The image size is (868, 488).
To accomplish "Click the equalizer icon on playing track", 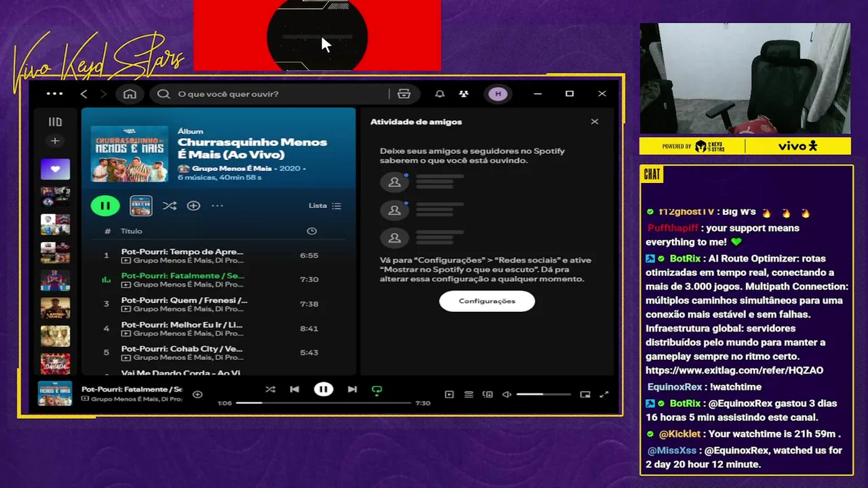I will [106, 279].
